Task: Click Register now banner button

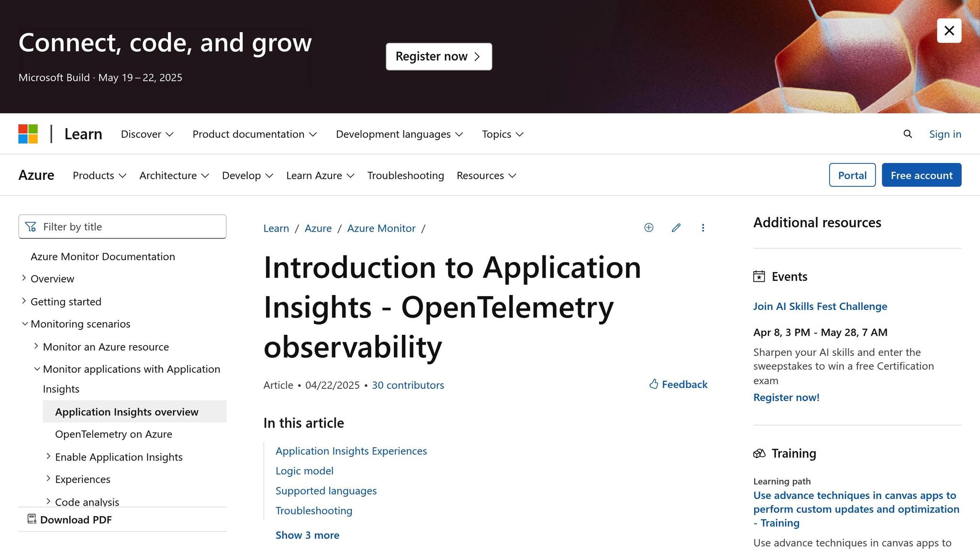Action: (x=439, y=56)
